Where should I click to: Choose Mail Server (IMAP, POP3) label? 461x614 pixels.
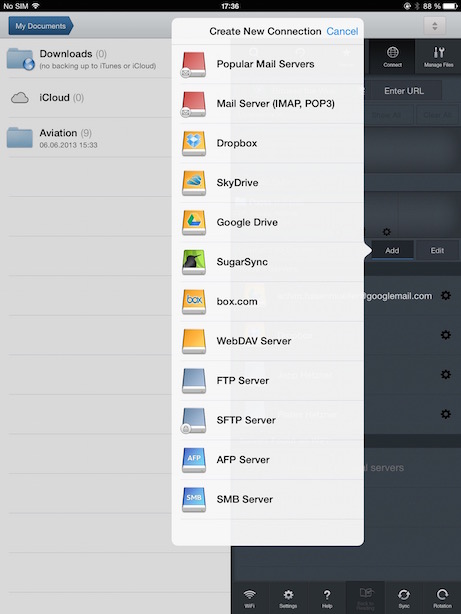[x=276, y=104]
